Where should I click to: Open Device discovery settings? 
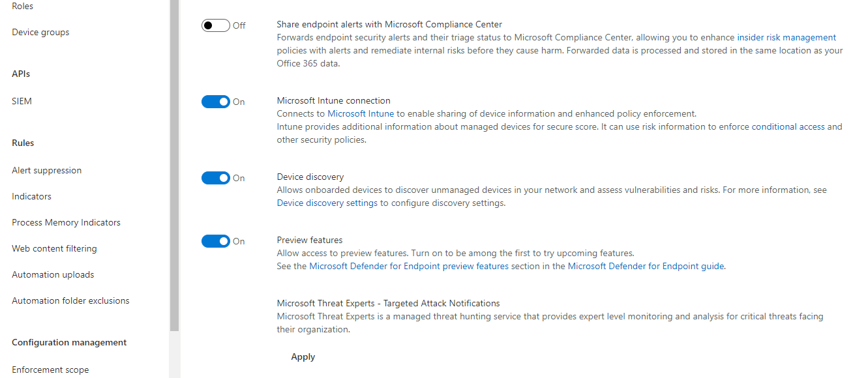pos(326,203)
